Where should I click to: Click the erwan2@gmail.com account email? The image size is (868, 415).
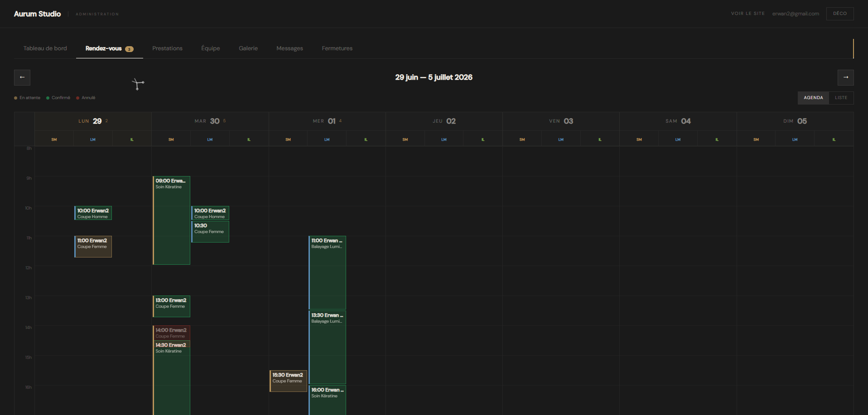point(796,14)
